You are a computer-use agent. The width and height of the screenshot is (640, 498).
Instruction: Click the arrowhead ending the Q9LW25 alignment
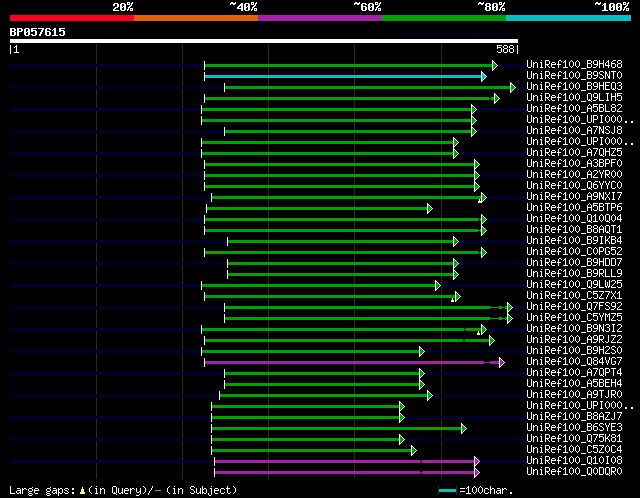tap(438, 286)
